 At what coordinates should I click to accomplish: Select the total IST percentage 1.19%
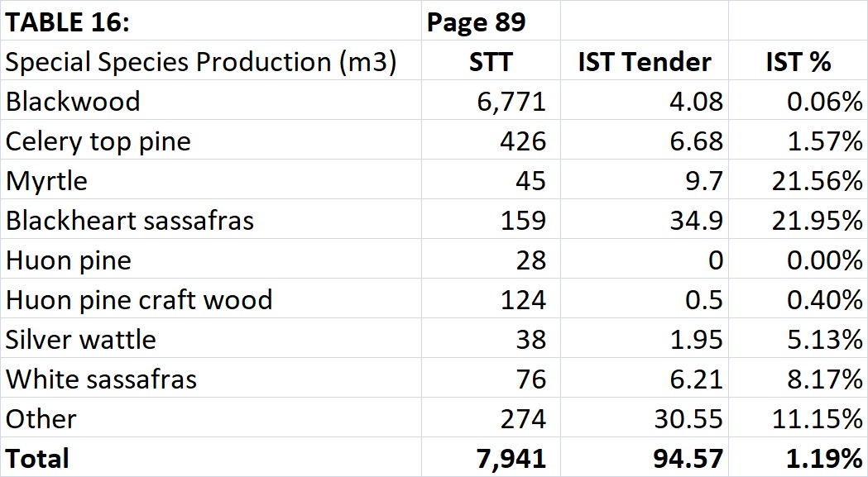pos(821,458)
